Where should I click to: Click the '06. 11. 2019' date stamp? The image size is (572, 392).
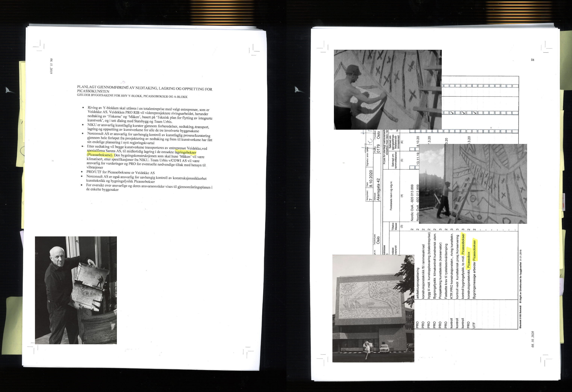tap(51, 66)
